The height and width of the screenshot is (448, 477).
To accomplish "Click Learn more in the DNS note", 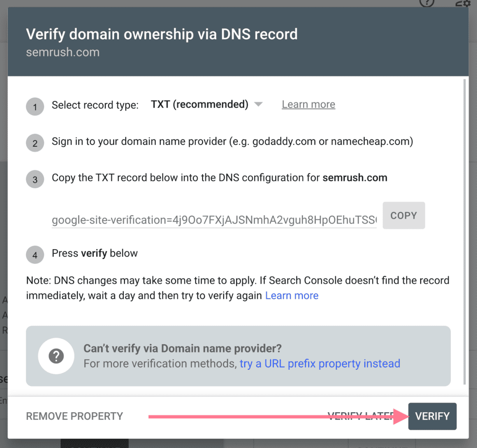I will [292, 295].
